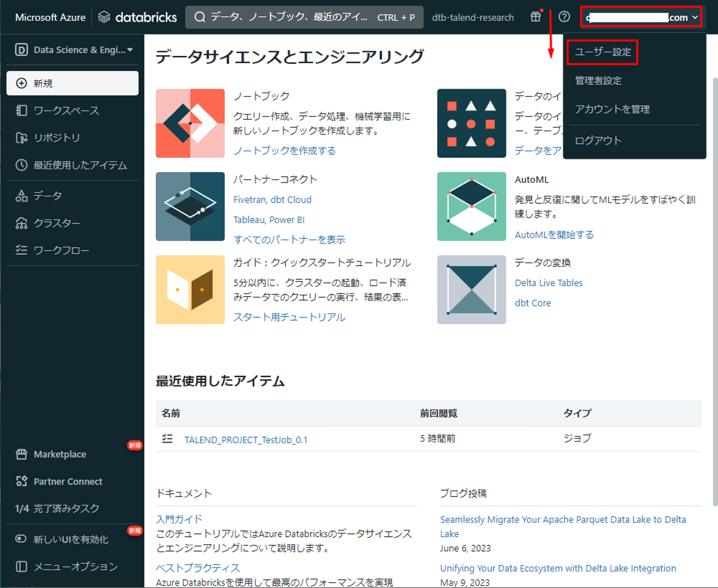The image size is (718, 588).
Task: Click AutoMLを開始する link
Action: pos(554,234)
